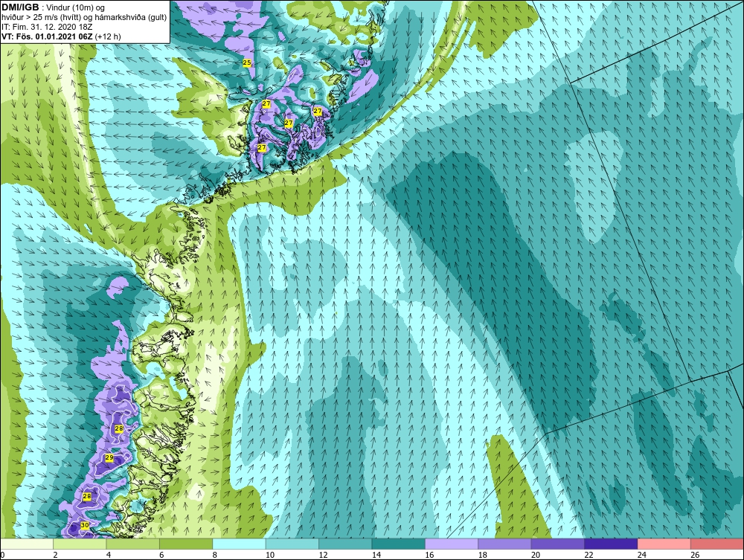Click the 'IT: Fim. 31. 12. 2020 18Z' line
This screenshot has width=744, height=560.
(46, 27)
